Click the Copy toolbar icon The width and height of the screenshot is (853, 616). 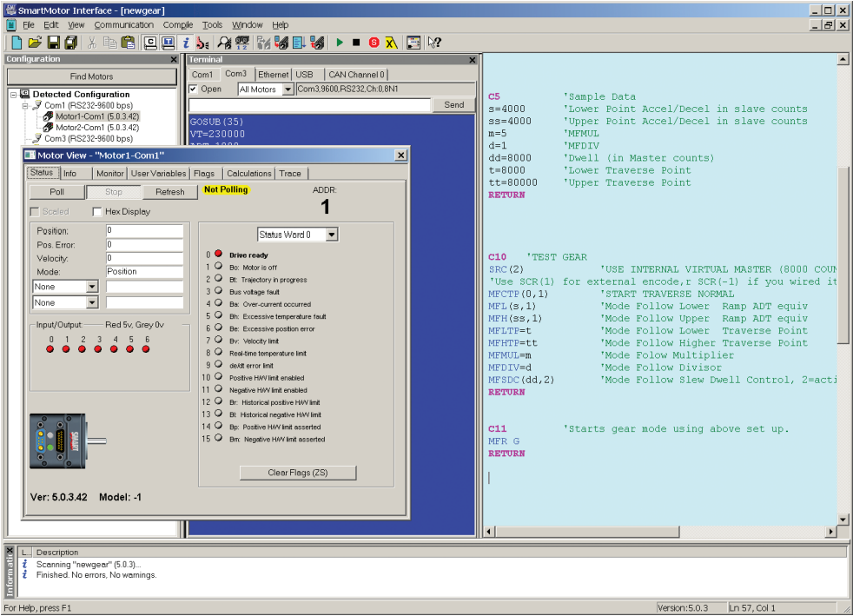click(110, 43)
